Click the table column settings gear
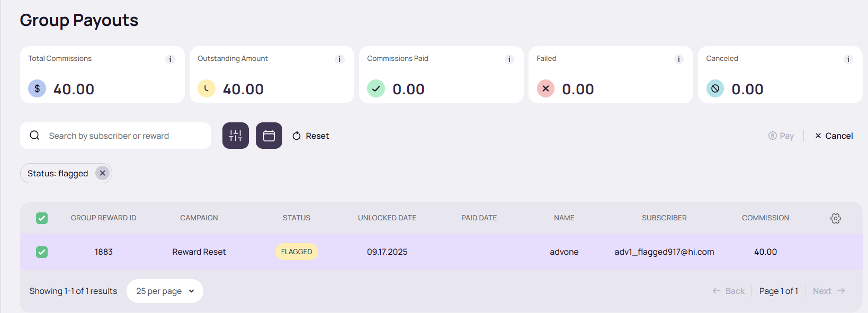This screenshot has height=313, width=868. [x=836, y=218]
